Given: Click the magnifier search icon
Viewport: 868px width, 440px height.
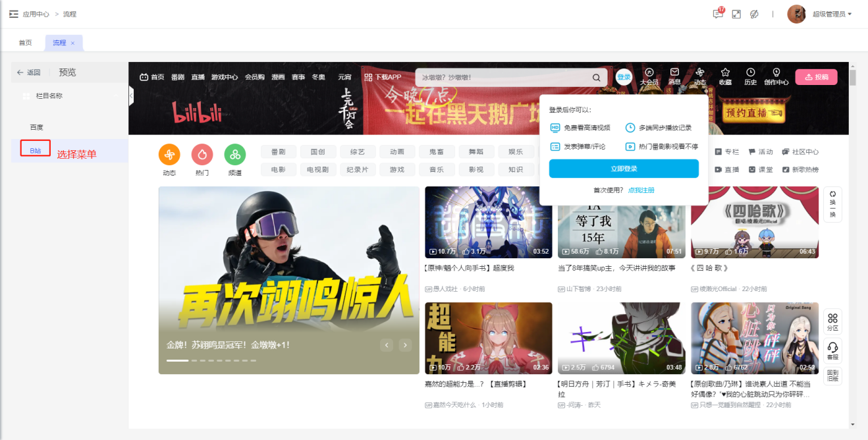Looking at the screenshot, I should pos(596,77).
